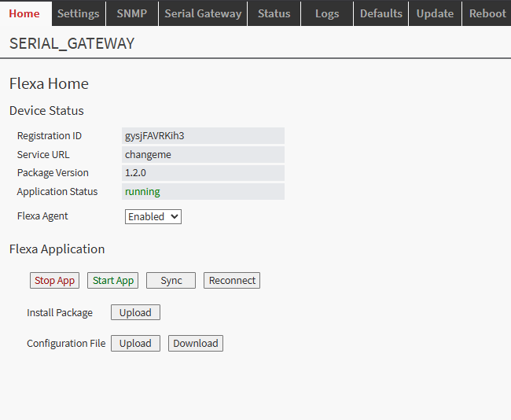Click the Service URL label
511x420 pixels.
pyautogui.click(x=43, y=155)
